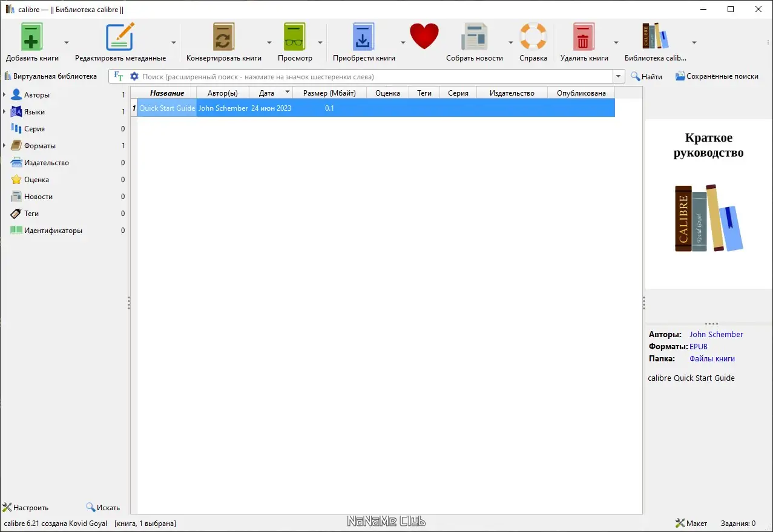Open dropdown arrow next to Приобрести книги
This screenshot has width=773, height=532.
403,42
